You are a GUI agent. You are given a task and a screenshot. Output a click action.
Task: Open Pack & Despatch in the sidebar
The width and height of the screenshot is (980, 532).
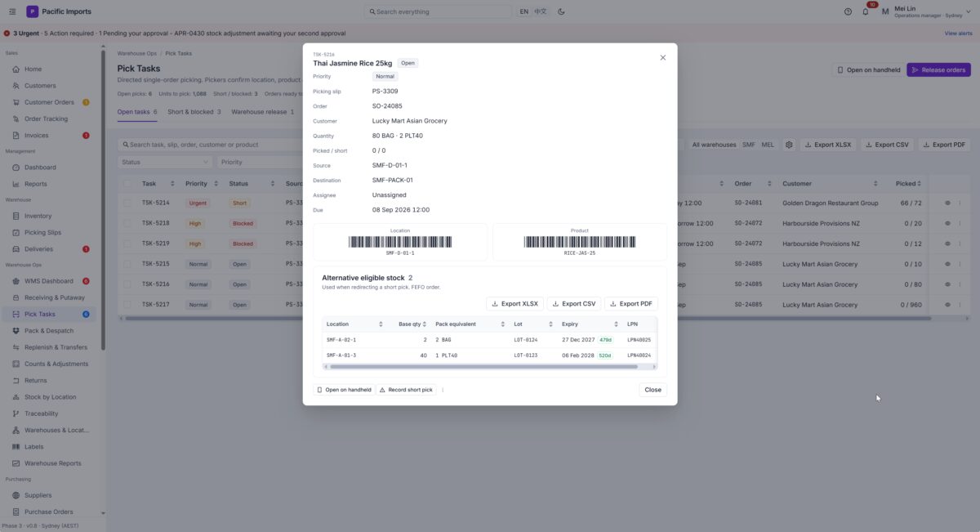(48, 331)
